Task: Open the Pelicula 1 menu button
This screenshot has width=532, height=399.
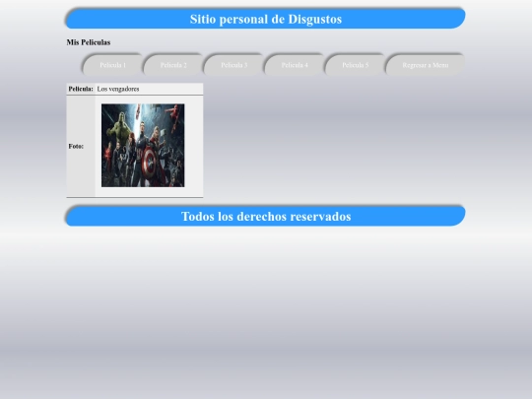Action: pyautogui.click(x=113, y=65)
